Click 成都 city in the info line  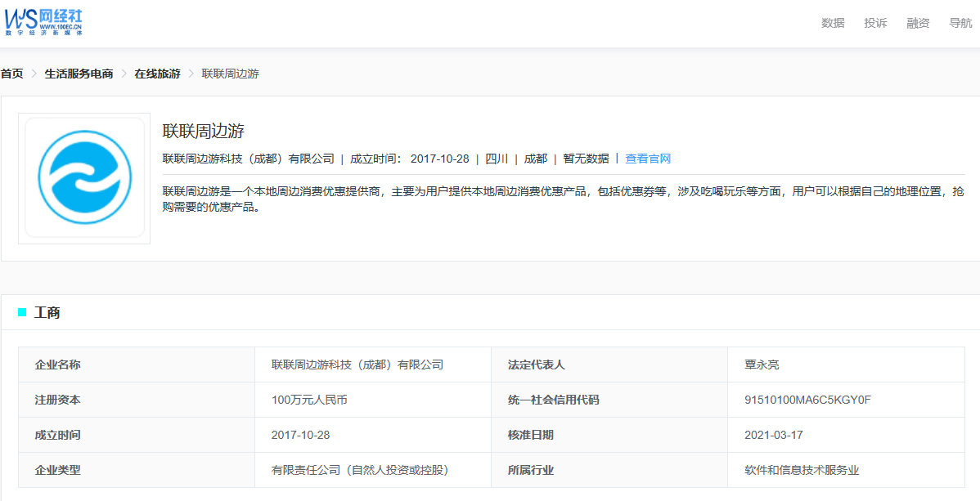535,159
